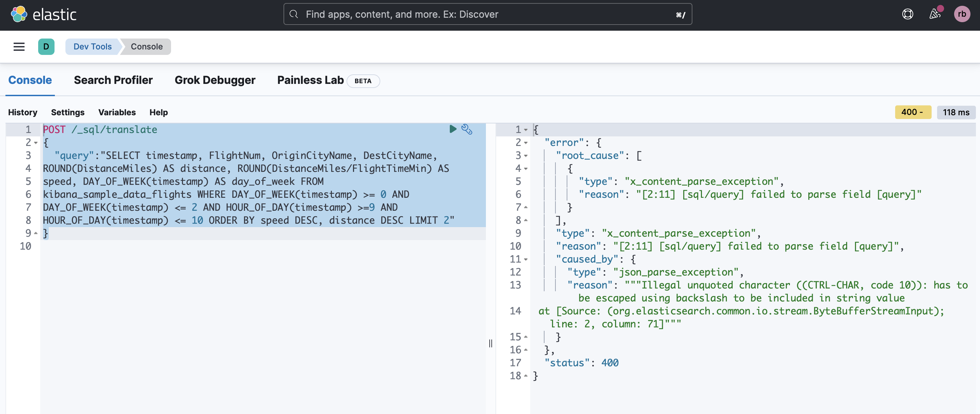The height and width of the screenshot is (414, 980).
Task: Open the Painless Lab BETA tab
Action: coord(310,80)
